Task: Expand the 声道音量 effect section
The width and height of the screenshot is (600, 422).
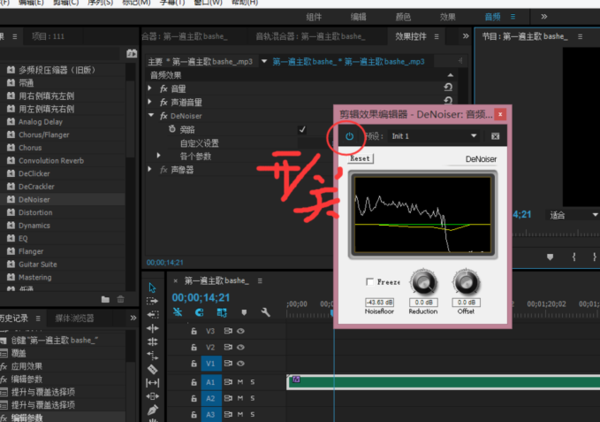Action: [150, 102]
